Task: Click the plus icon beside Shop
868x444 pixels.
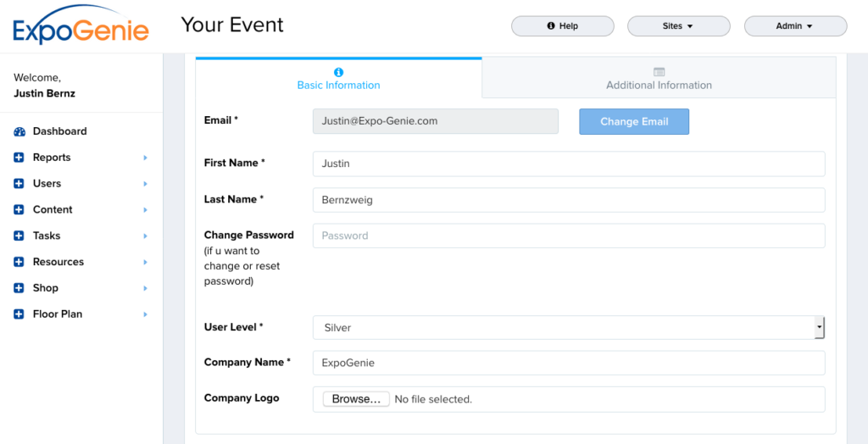Action: 19,288
